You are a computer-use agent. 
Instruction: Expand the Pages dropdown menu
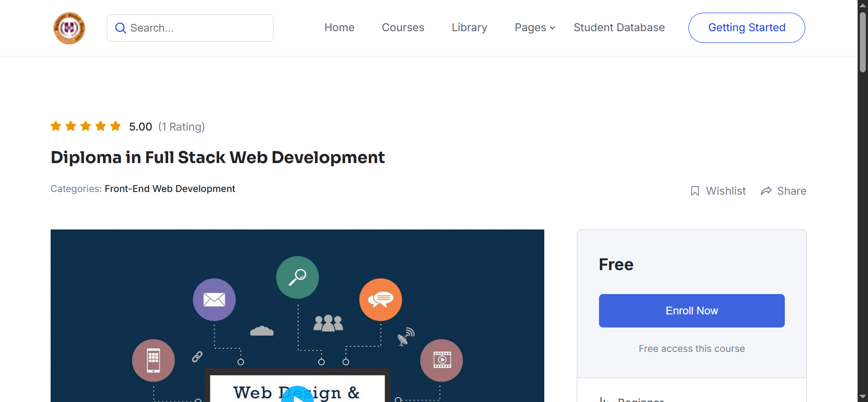[530, 28]
